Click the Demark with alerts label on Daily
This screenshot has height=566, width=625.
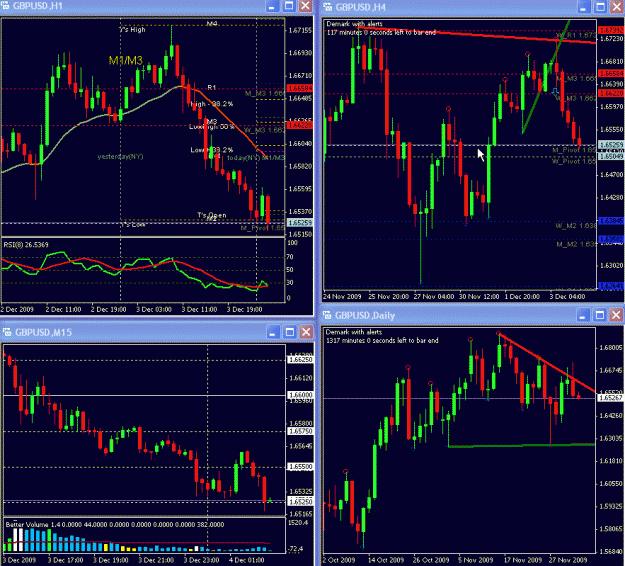354,332
